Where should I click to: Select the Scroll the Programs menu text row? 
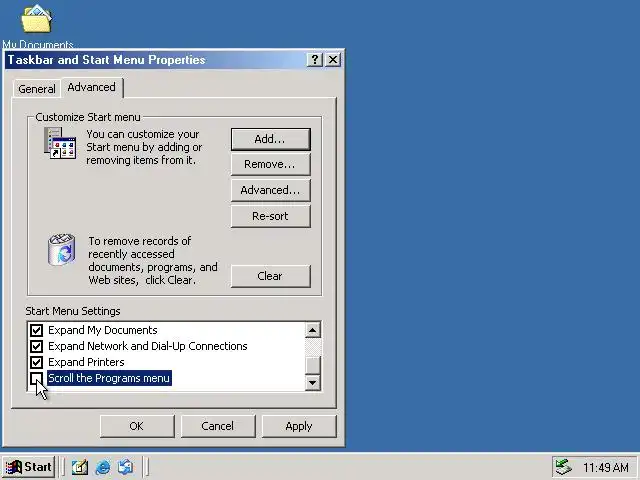[x=109, y=378]
